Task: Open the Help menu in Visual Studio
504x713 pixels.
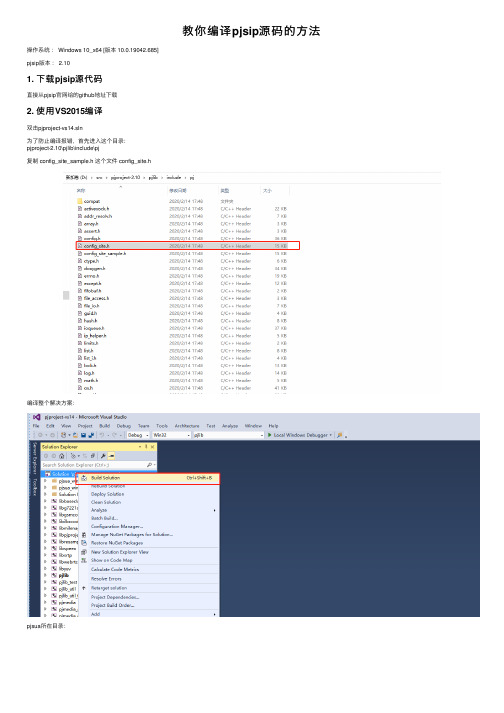Action: click(273, 426)
